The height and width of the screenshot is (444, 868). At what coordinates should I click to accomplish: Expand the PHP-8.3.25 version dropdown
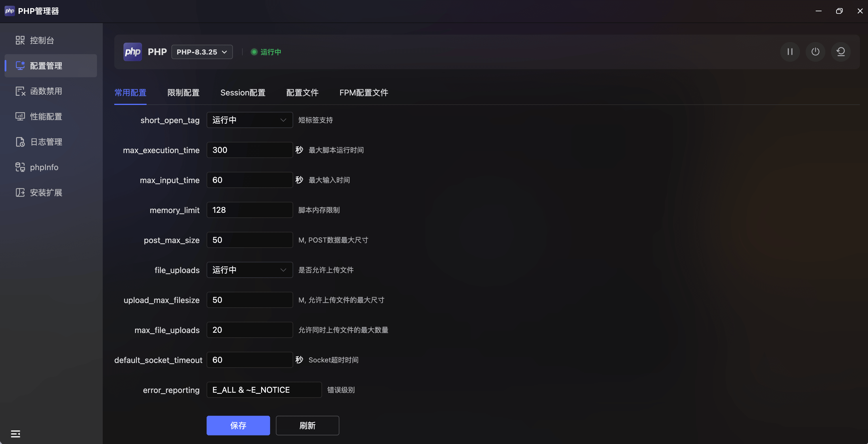click(x=202, y=52)
